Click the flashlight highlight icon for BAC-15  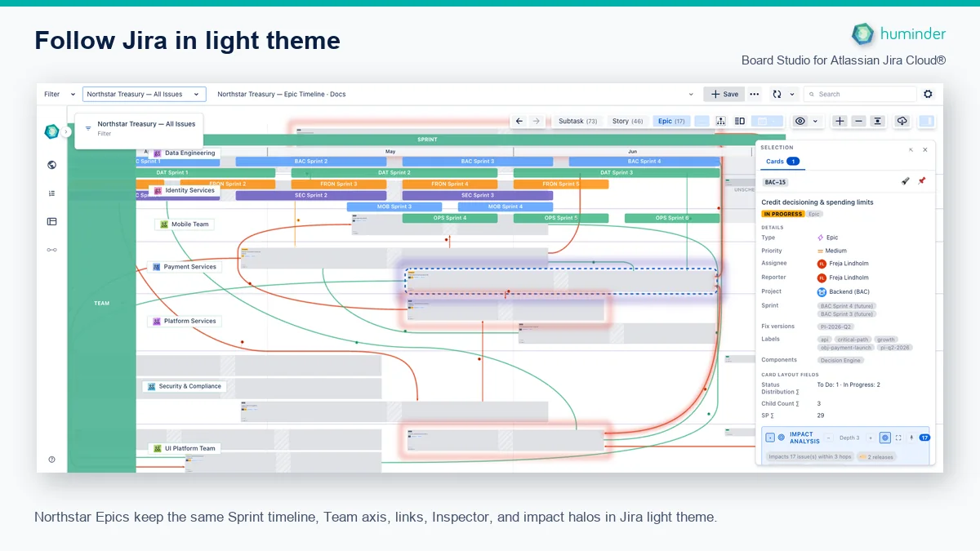point(905,181)
